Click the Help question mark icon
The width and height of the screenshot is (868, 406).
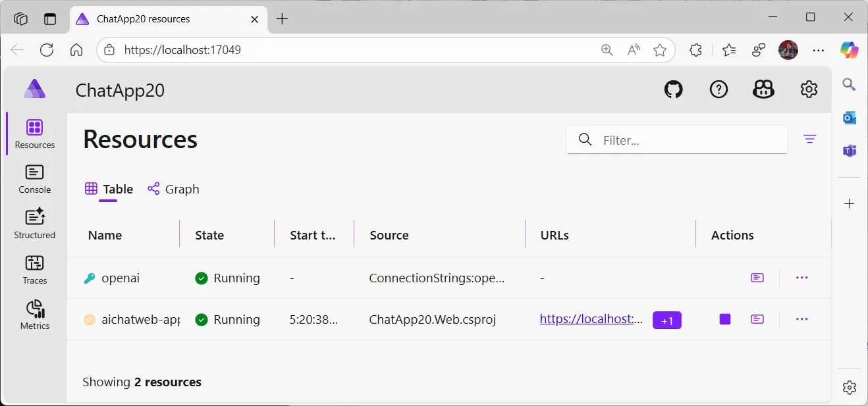pos(719,89)
